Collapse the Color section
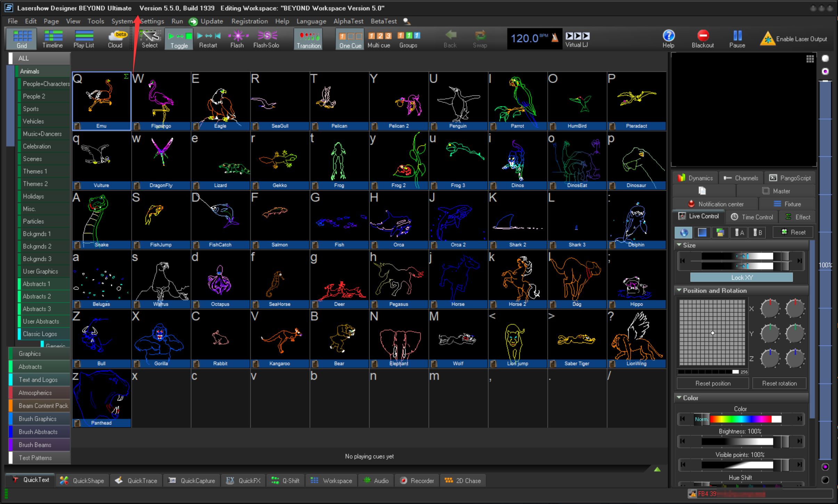 [x=679, y=398]
